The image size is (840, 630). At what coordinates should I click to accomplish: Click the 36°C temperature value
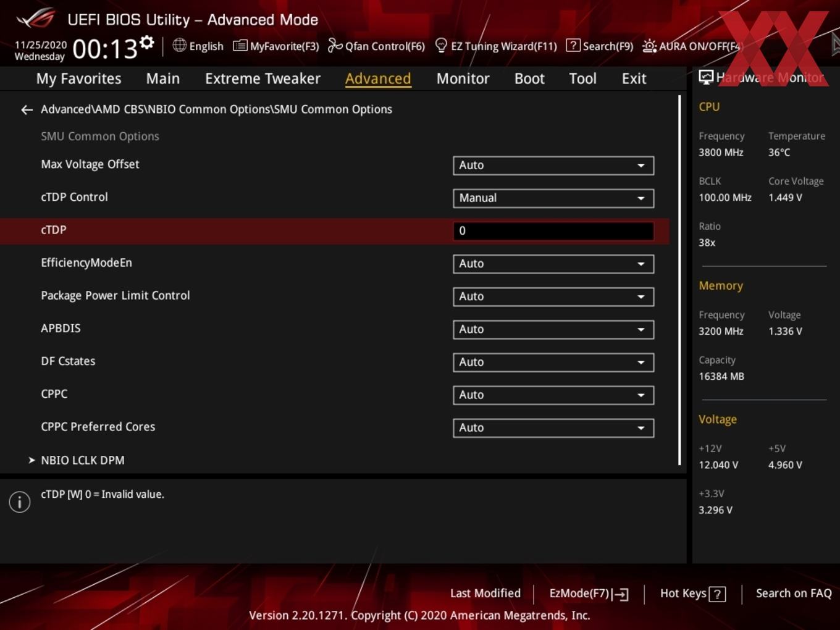779,153
